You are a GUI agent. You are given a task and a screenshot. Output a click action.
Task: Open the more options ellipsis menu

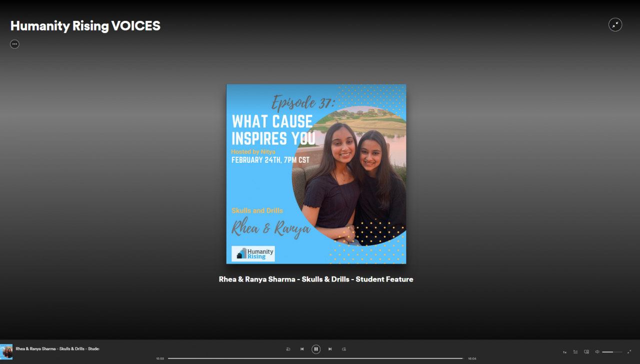[x=14, y=44]
